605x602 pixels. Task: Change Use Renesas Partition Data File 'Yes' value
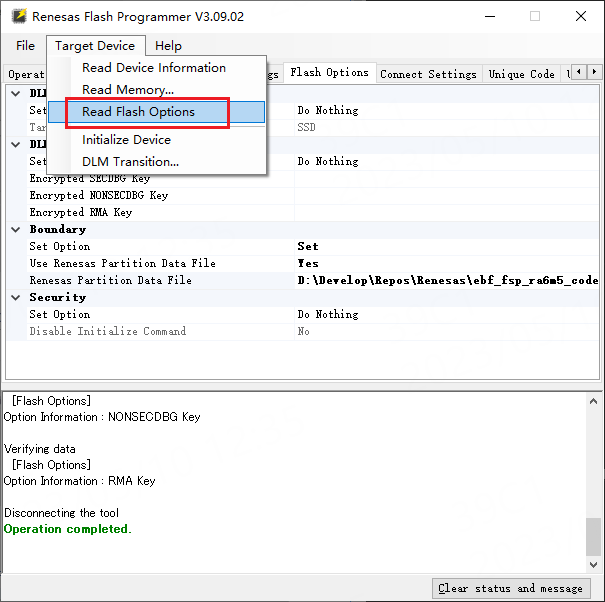click(447, 264)
